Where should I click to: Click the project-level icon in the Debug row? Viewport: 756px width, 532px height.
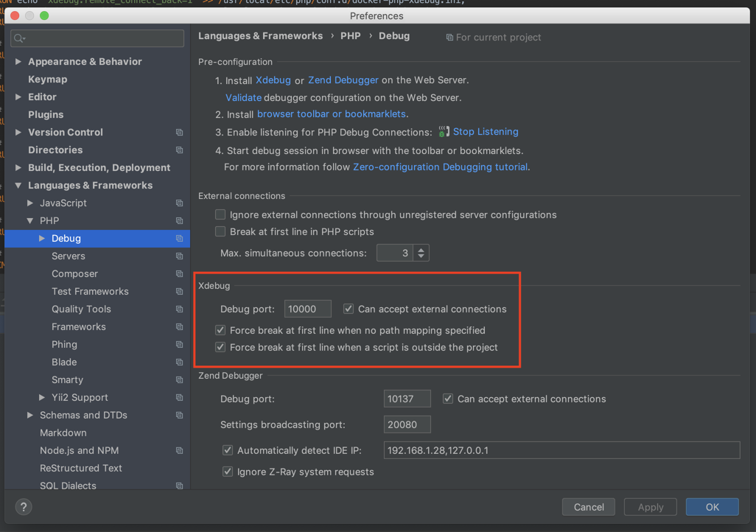coord(179,238)
